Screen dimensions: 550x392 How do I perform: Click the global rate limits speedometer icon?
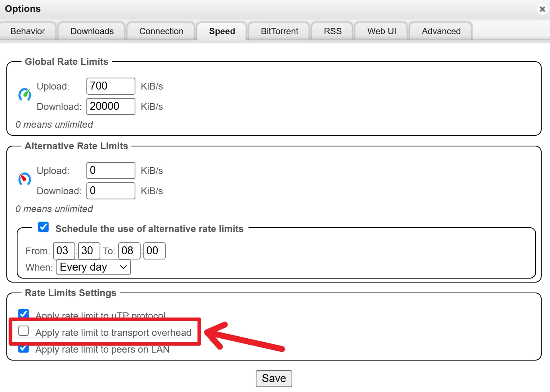pos(25,95)
